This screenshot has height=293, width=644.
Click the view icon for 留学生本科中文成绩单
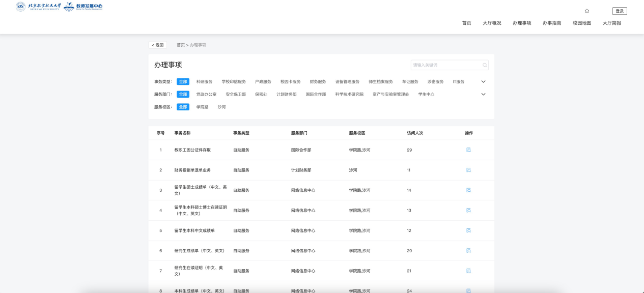(468, 230)
